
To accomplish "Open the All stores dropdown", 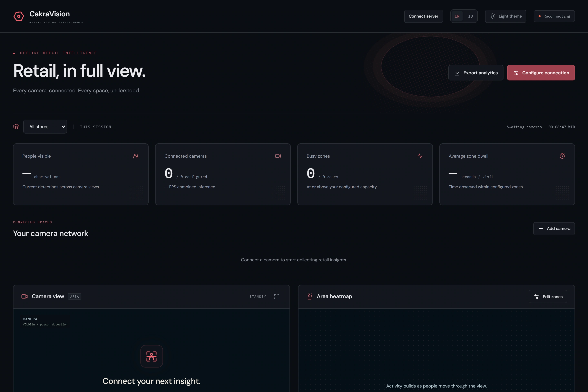I will (x=45, y=127).
